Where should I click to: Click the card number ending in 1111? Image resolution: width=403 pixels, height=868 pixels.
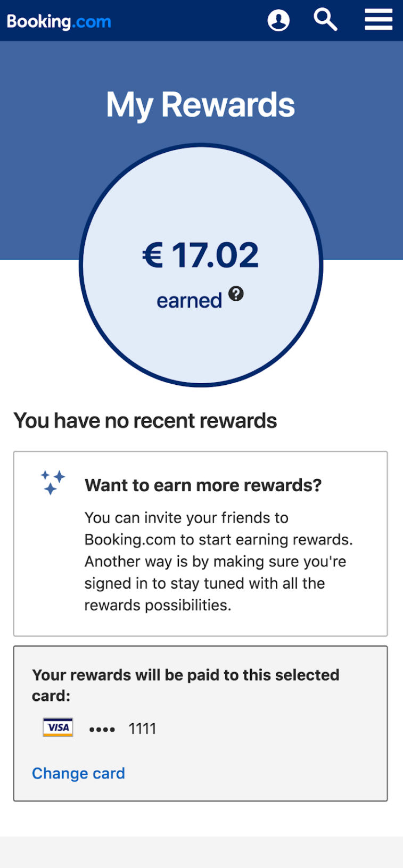coord(142,729)
